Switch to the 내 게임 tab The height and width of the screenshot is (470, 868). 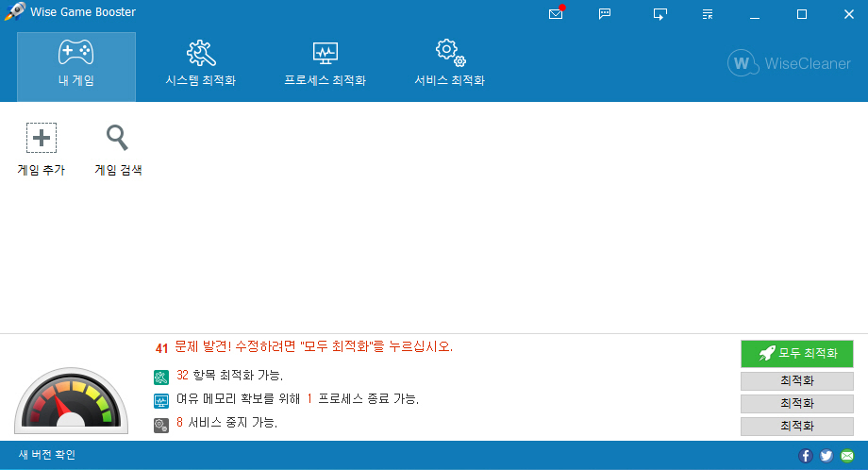[76, 66]
